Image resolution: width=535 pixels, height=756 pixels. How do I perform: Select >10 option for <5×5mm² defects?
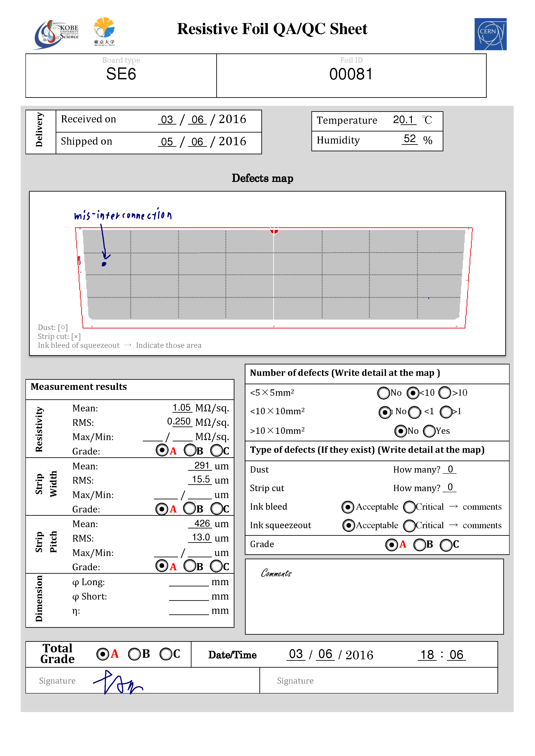pyautogui.click(x=445, y=392)
